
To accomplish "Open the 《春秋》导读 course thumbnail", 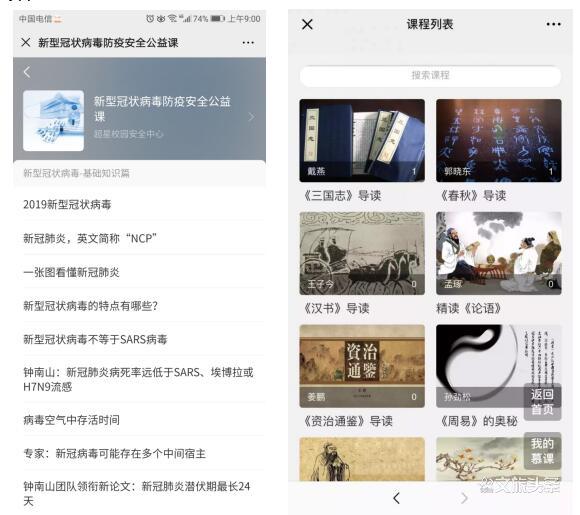I will pos(499,141).
